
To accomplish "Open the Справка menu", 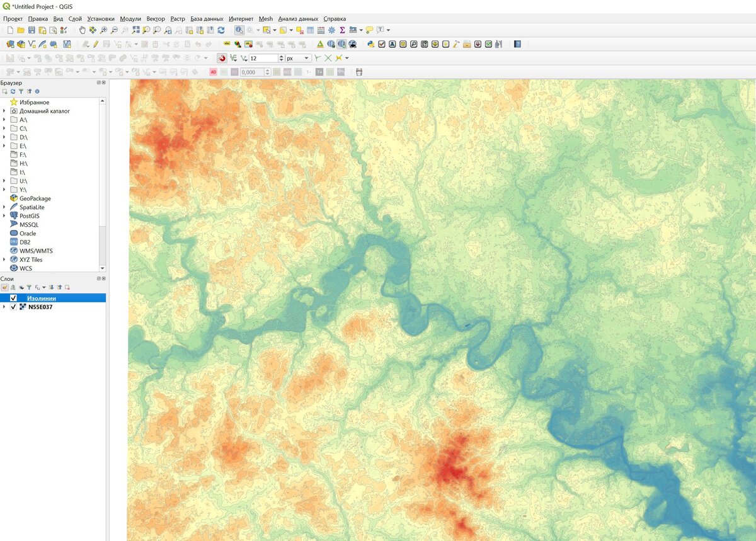I will [335, 19].
